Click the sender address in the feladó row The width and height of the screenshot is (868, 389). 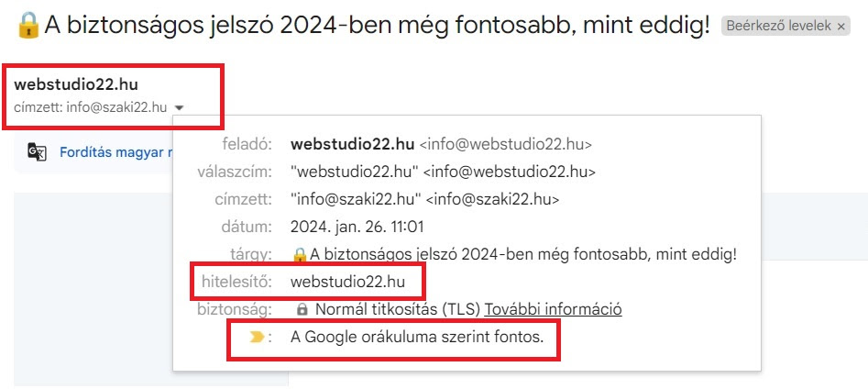pyautogui.click(x=505, y=144)
